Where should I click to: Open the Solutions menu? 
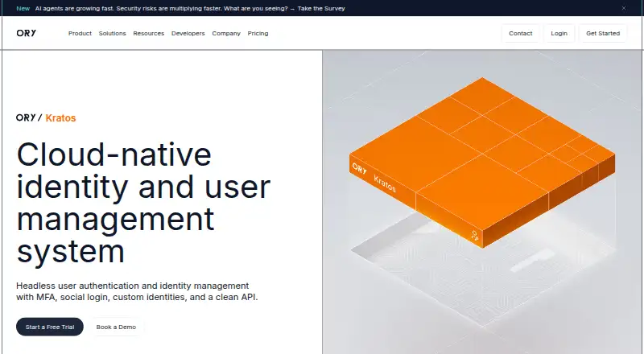pyautogui.click(x=112, y=33)
